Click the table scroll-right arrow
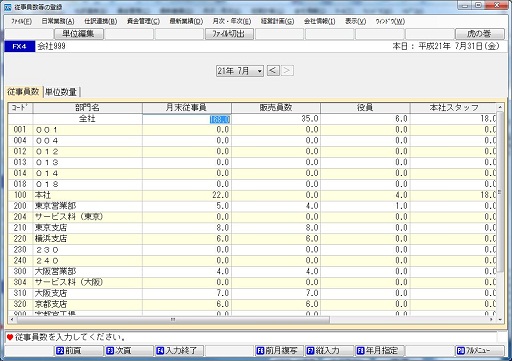This screenshot has width=512, height=361. point(491,320)
